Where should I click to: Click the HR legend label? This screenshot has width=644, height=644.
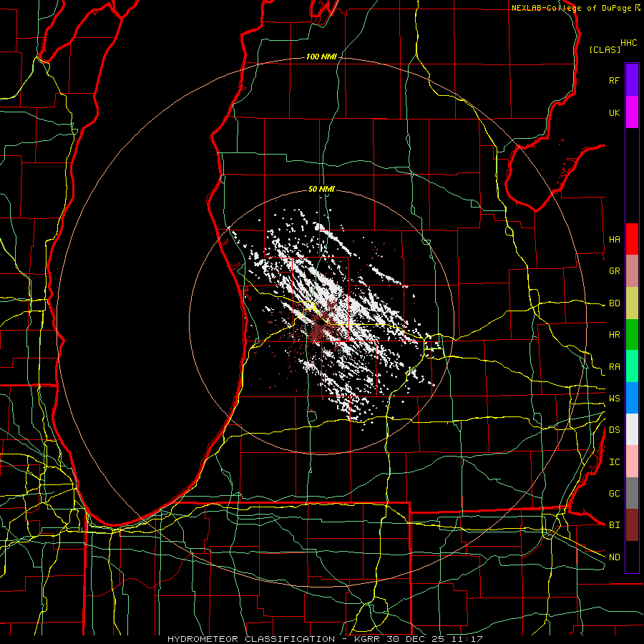tap(614, 335)
